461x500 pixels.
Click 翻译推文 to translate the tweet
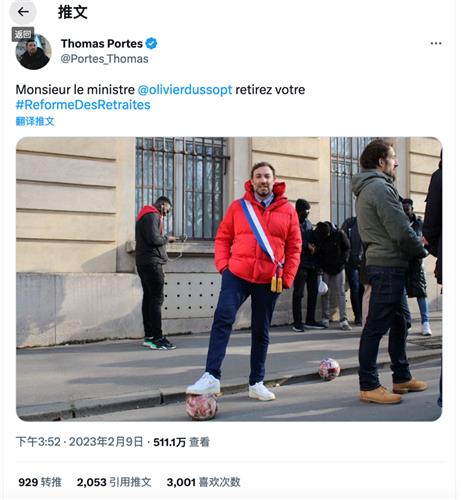pyautogui.click(x=35, y=121)
